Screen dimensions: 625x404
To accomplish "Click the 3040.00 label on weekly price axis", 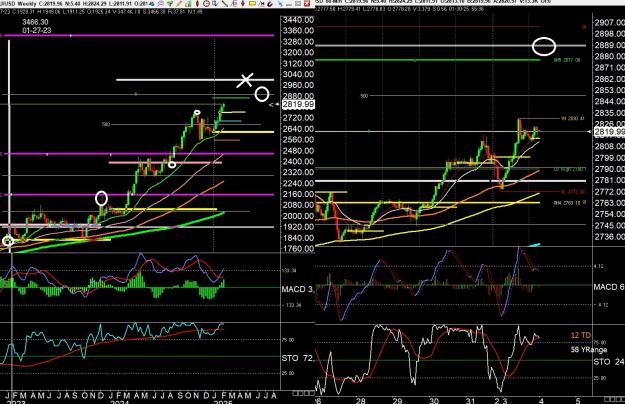I will [298, 74].
